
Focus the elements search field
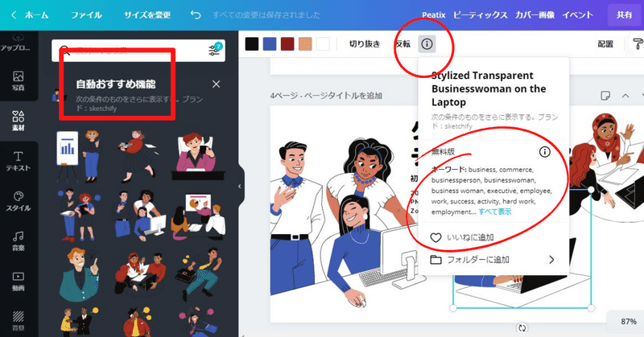[138, 51]
